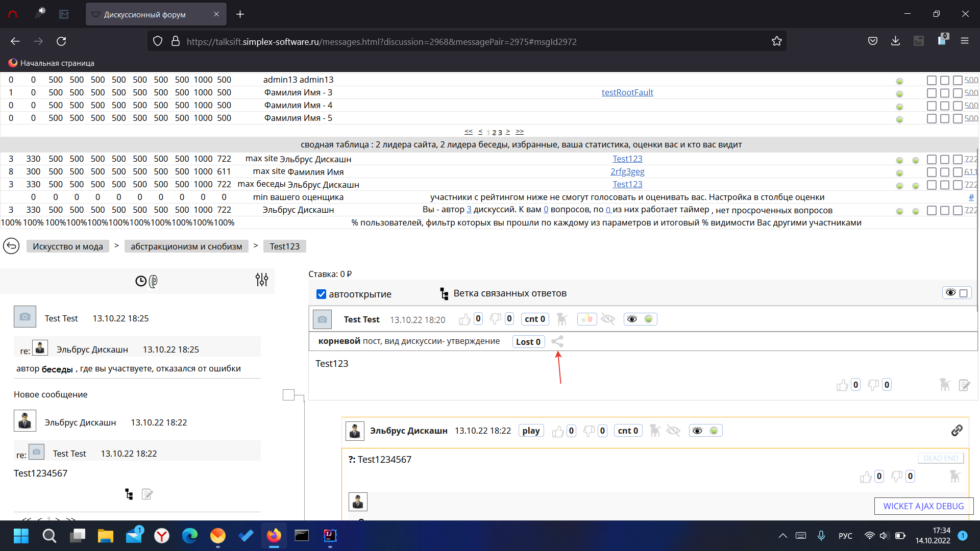Click the chain link icon on Эльбрус's reply

click(x=957, y=431)
